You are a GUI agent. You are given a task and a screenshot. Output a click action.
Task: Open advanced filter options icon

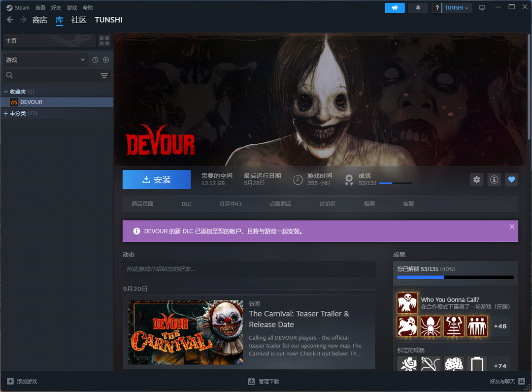click(x=104, y=75)
